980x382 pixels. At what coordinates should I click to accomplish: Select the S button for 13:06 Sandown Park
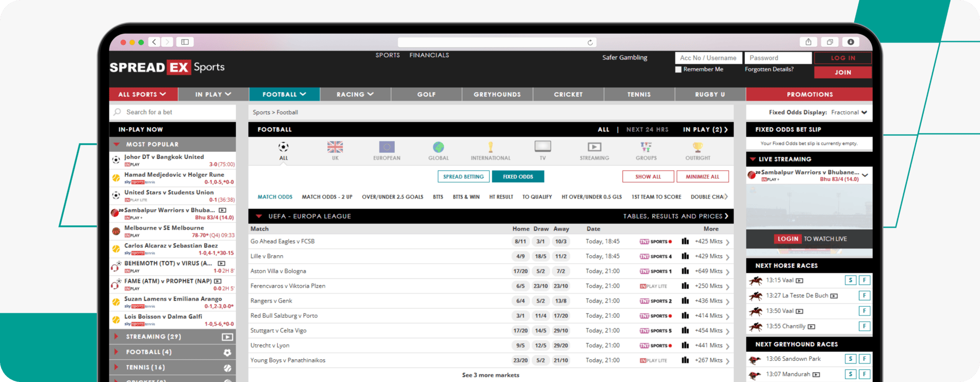[850, 359]
